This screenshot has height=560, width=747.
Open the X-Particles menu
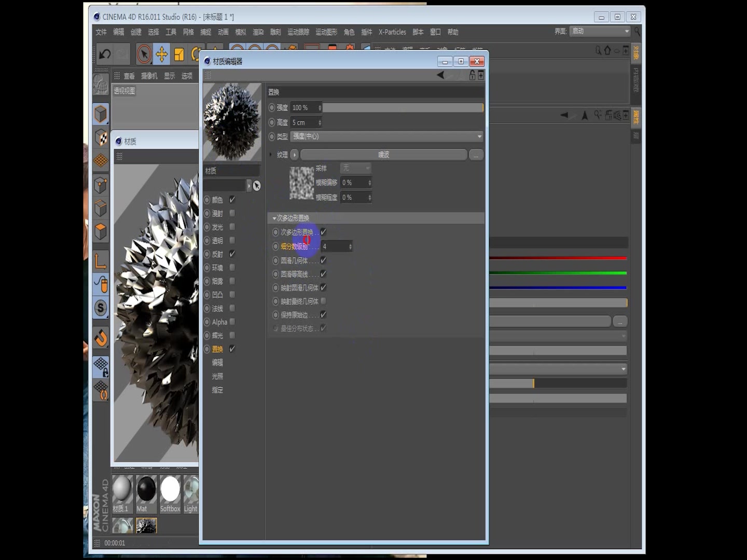(392, 32)
